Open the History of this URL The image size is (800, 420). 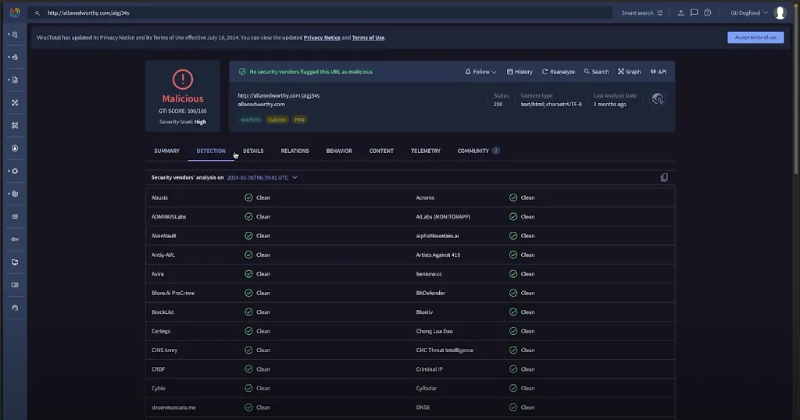click(x=520, y=72)
